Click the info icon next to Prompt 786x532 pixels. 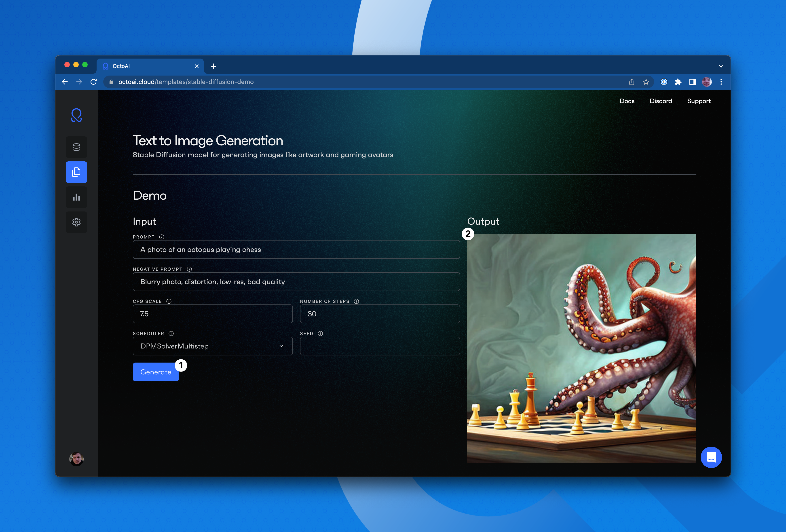point(162,237)
